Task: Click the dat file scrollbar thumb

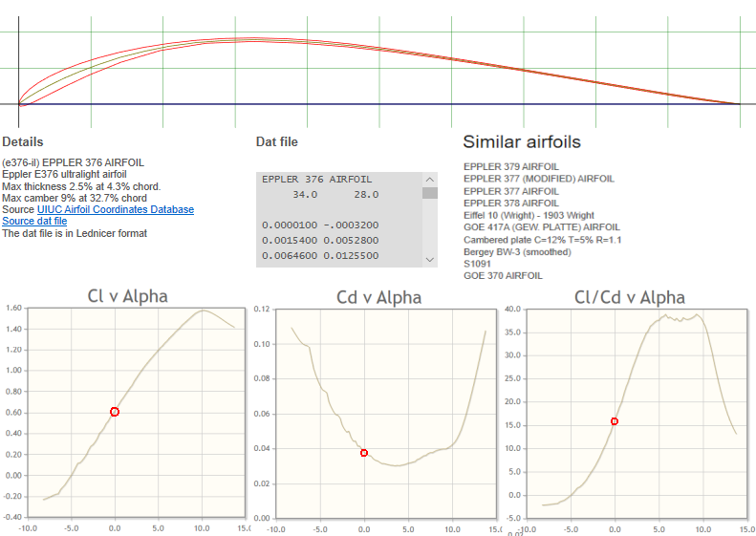Action: pyautogui.click(x=430, y=193)
